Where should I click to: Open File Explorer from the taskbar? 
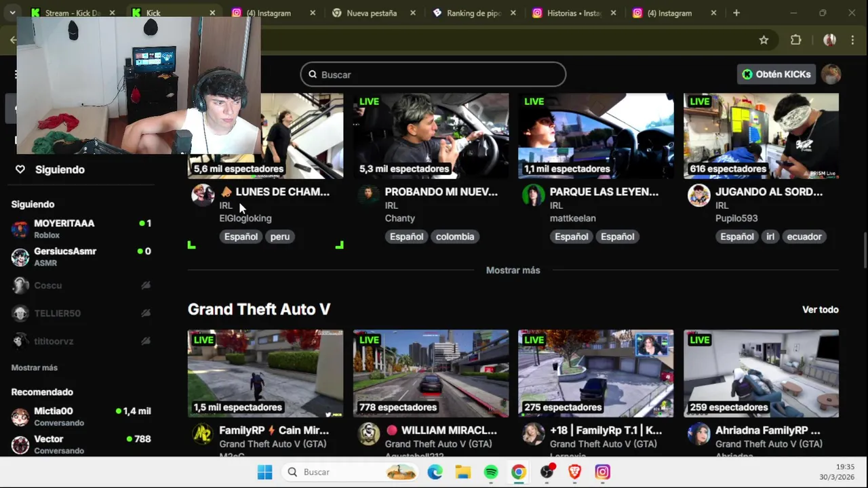(x=462, y=472)
